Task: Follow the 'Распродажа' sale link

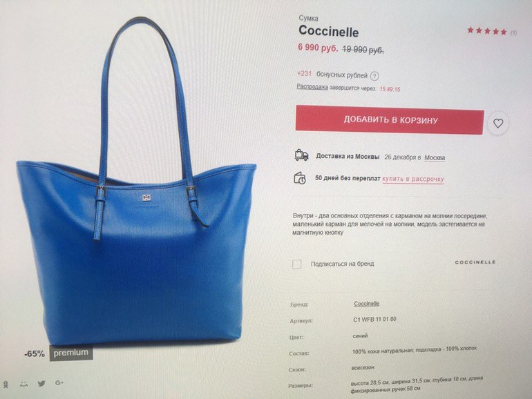Action: click(312, 86)
